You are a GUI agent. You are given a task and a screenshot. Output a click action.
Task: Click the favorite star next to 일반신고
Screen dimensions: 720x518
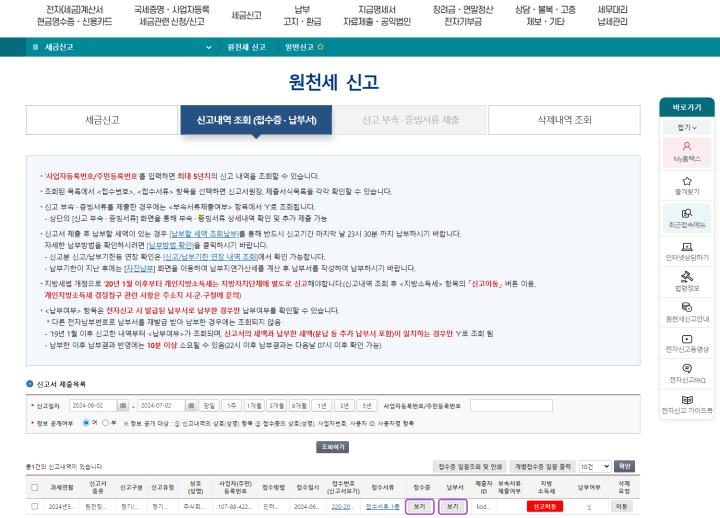321,47
